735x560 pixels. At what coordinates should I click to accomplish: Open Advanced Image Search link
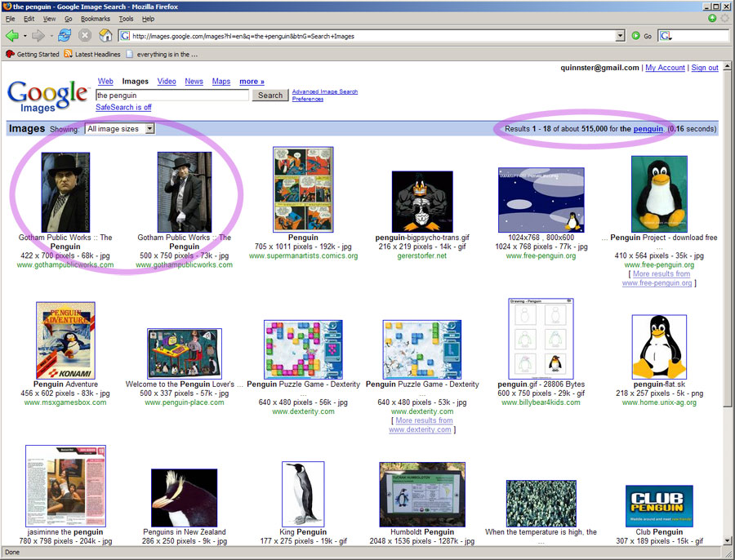pyautogui.click(x=325, y=91)
